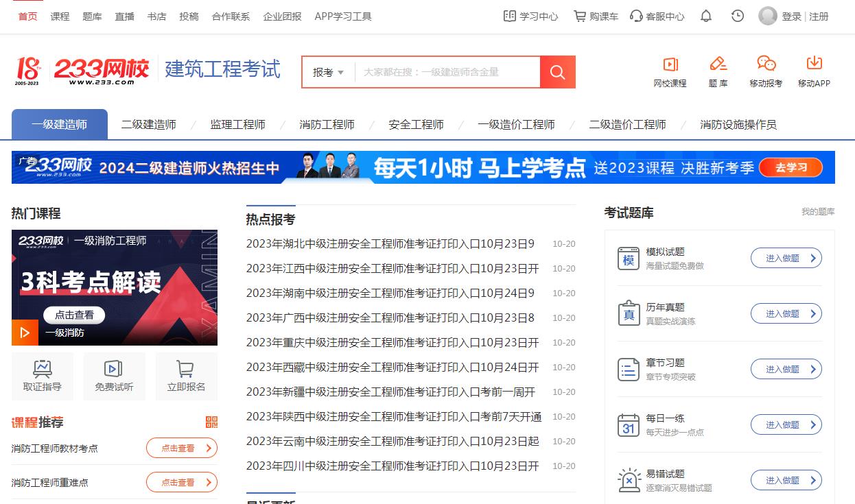Open the 移动APP download icon
Viewport: 855px width, 504px height.
(814, 64)
